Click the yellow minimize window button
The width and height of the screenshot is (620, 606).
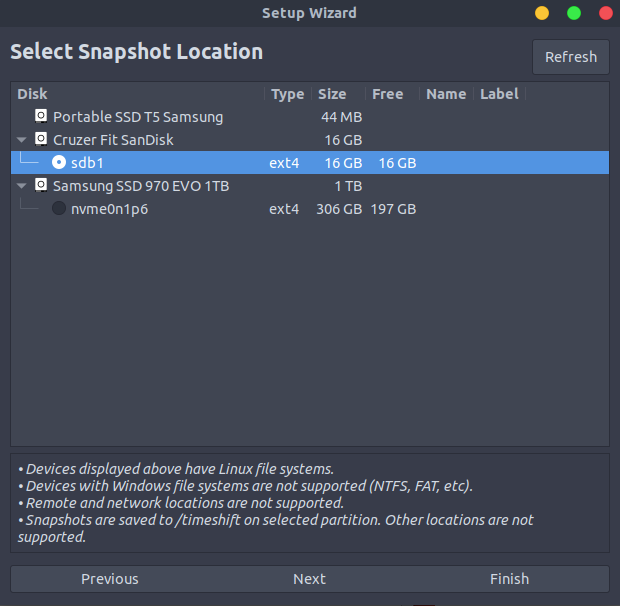(542, 13)
